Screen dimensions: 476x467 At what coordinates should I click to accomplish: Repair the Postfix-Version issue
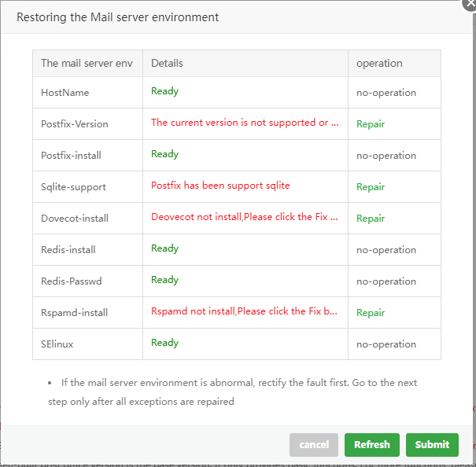371,124
